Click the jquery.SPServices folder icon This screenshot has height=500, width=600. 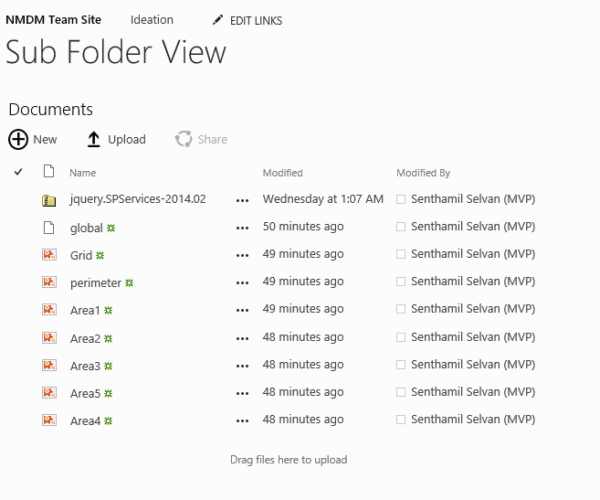49,200
